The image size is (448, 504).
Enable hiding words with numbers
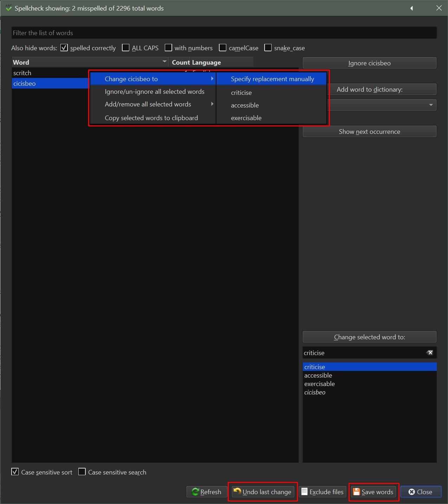coord(168,47)
